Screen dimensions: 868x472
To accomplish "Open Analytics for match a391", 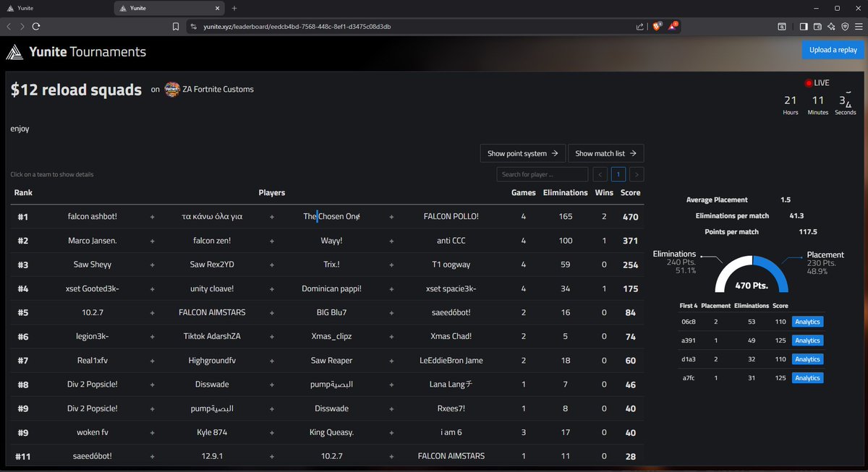I will pyautogui.click(x=807, y=340).
